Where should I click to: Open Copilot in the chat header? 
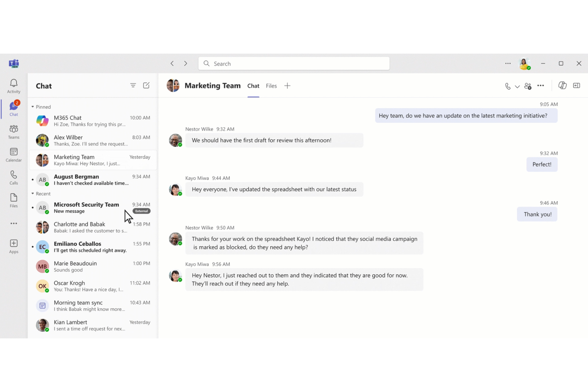click(x=562, y=85)
